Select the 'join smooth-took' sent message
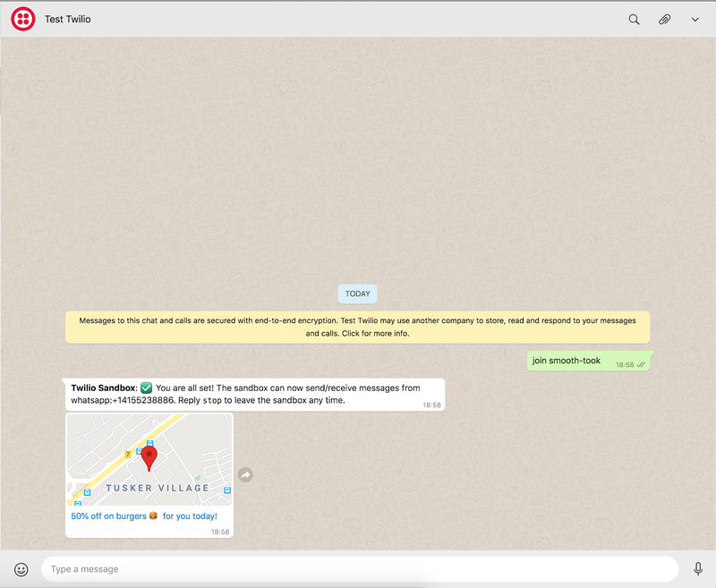716x588 pixels. click(568, 360)
